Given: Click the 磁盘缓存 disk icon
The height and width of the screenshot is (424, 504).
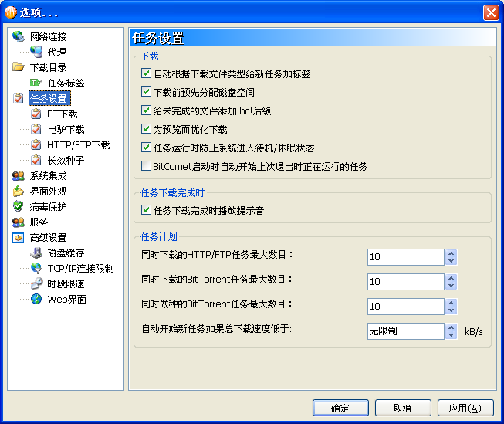Looking at the screenshot, I should pyautogui.click(x=36, y=253).
